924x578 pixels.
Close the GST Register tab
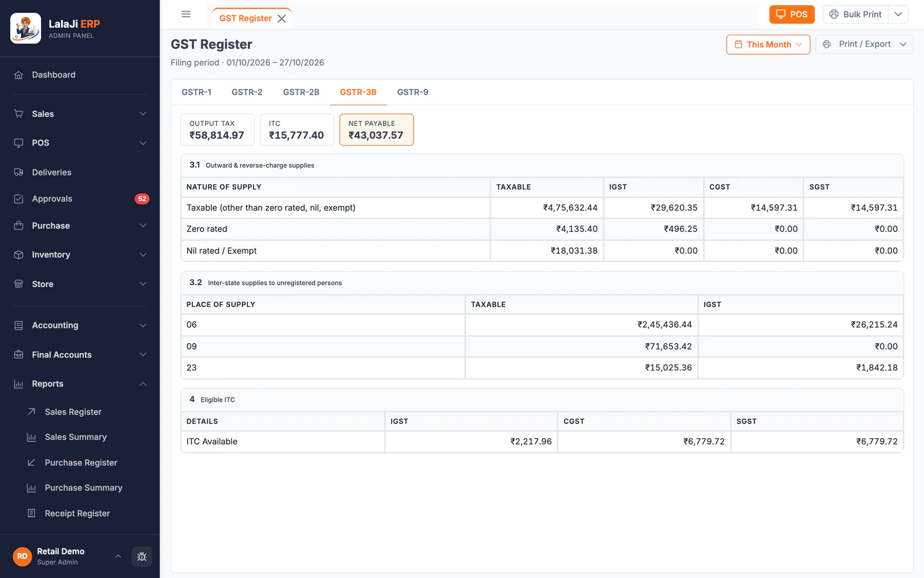pyautogui.click(x=282, y=18)
